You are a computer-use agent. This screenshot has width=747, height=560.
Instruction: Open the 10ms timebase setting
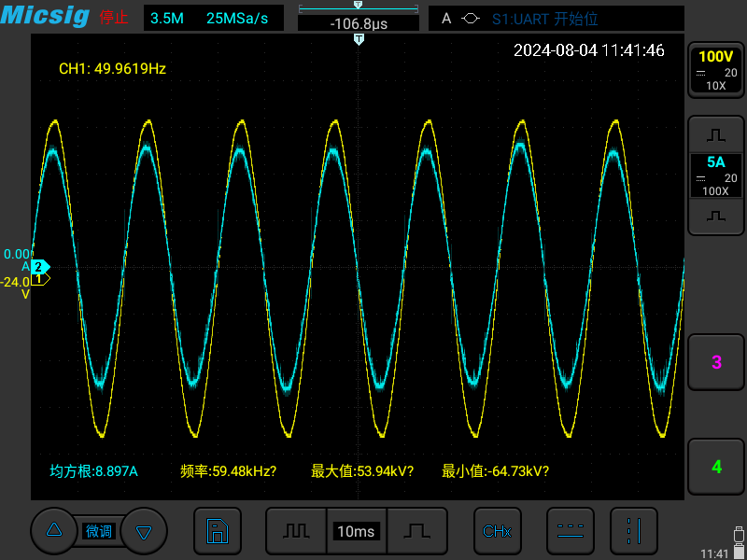coord(357,531)
